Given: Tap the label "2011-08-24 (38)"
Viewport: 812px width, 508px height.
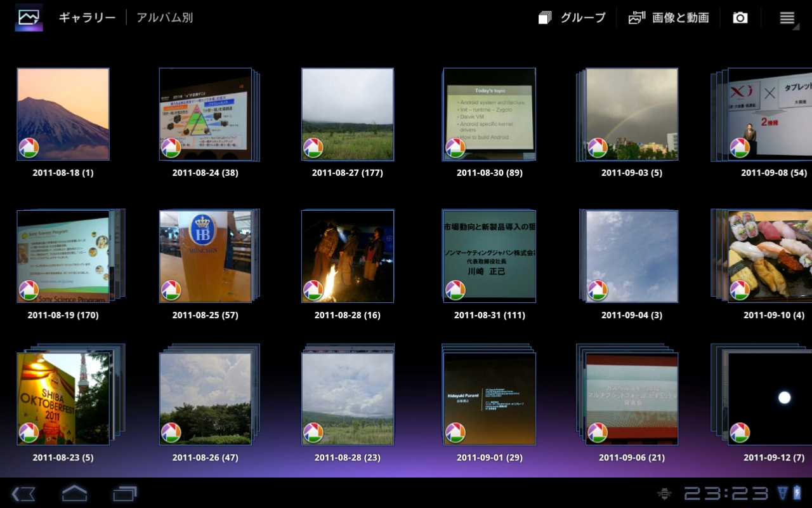Looking at the screenshot, I should coord(206,173).
